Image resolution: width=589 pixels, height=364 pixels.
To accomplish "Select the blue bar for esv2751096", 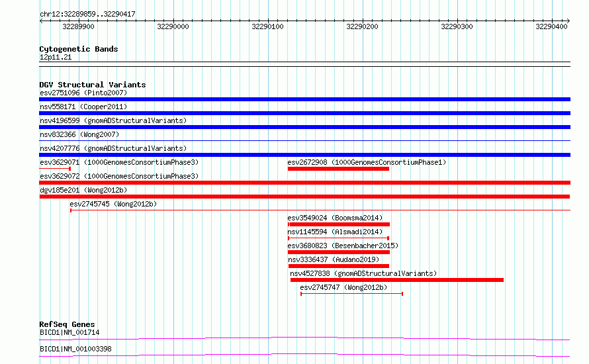I will (304, 99).
